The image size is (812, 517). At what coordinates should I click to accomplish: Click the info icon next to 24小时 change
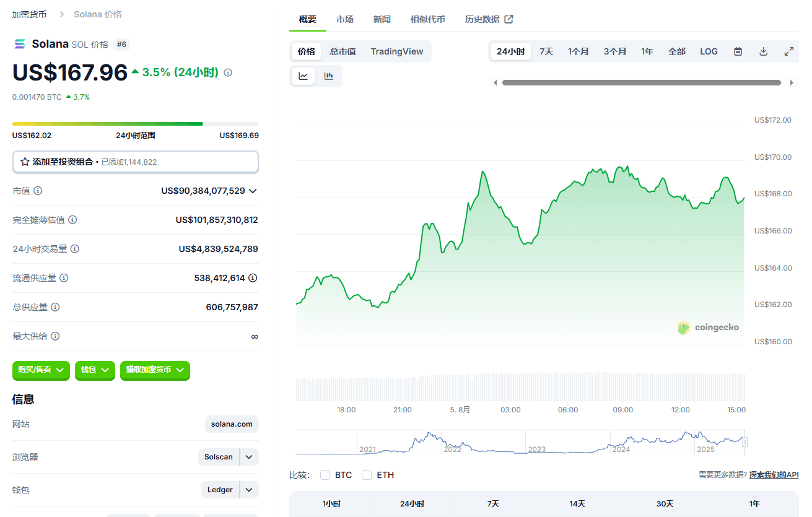pyautogui.click(x=228, y=72)
